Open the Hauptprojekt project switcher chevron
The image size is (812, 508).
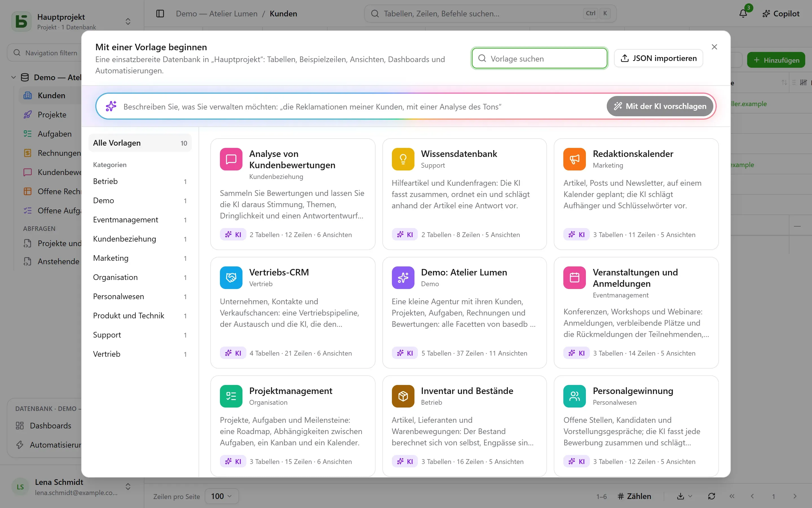(x=128, y=21)
